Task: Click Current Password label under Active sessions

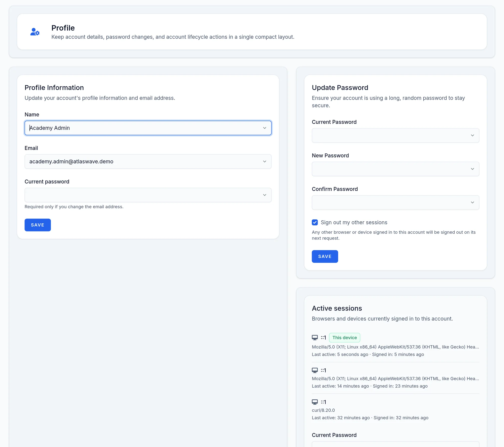Action: pos(334,435)
